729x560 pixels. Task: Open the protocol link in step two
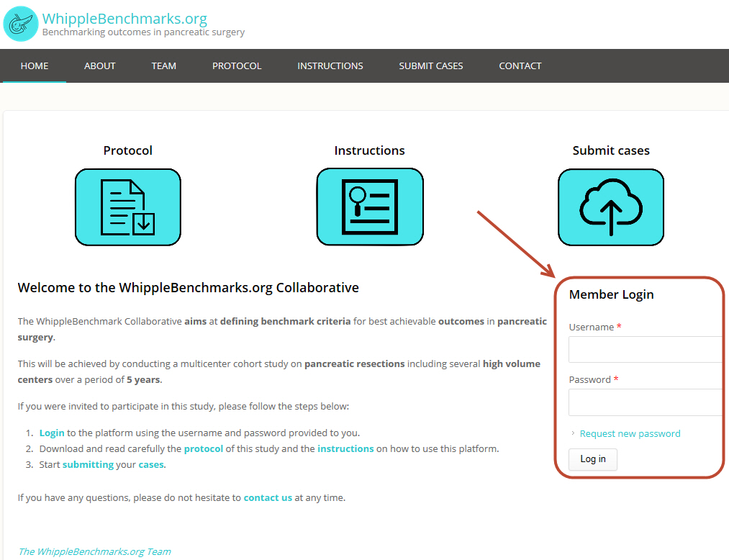203,448
